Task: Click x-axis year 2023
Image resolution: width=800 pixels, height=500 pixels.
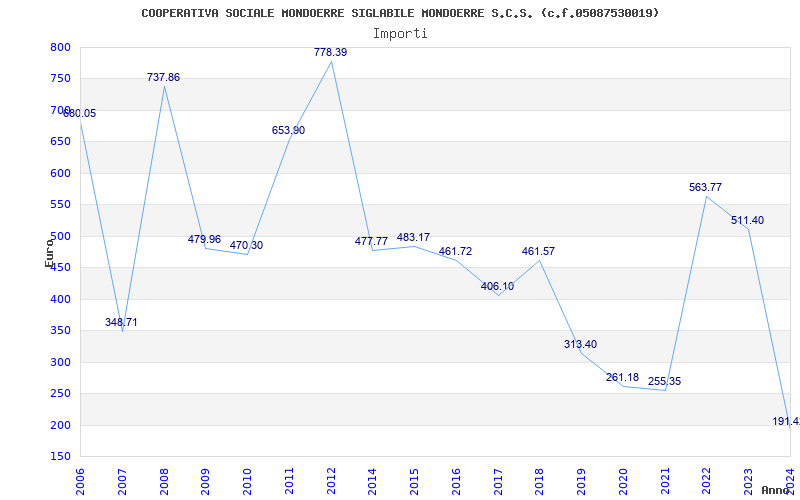Action: tap(748, 481)
